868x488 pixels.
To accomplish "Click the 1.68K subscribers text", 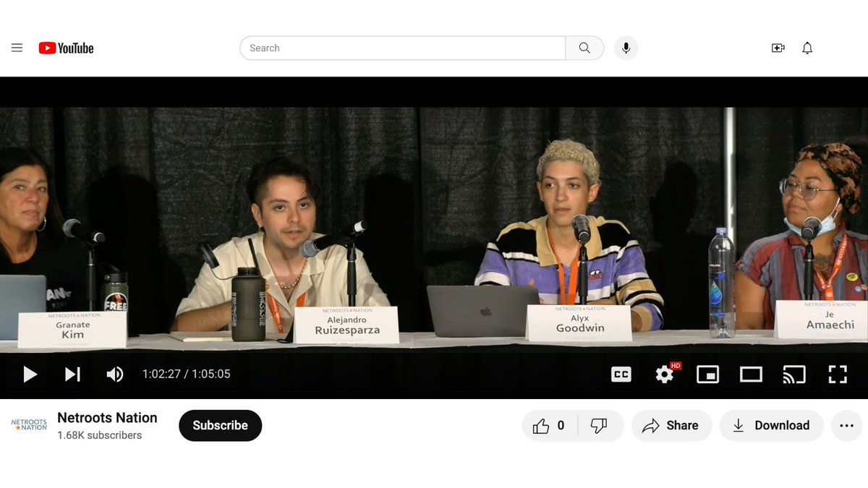I will click(99, 435).
